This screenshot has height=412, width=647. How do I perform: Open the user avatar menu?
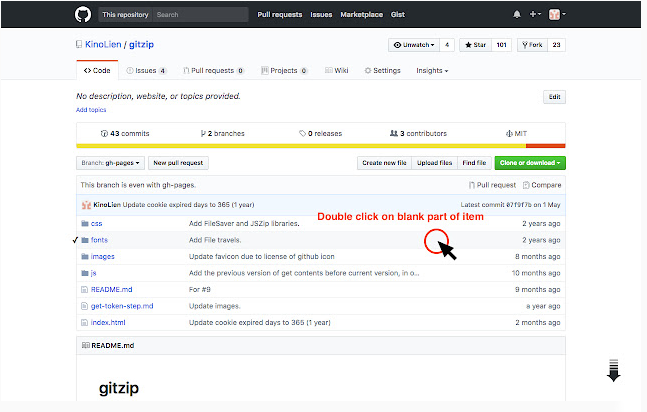pyautogui.click(x=557, y=14)
